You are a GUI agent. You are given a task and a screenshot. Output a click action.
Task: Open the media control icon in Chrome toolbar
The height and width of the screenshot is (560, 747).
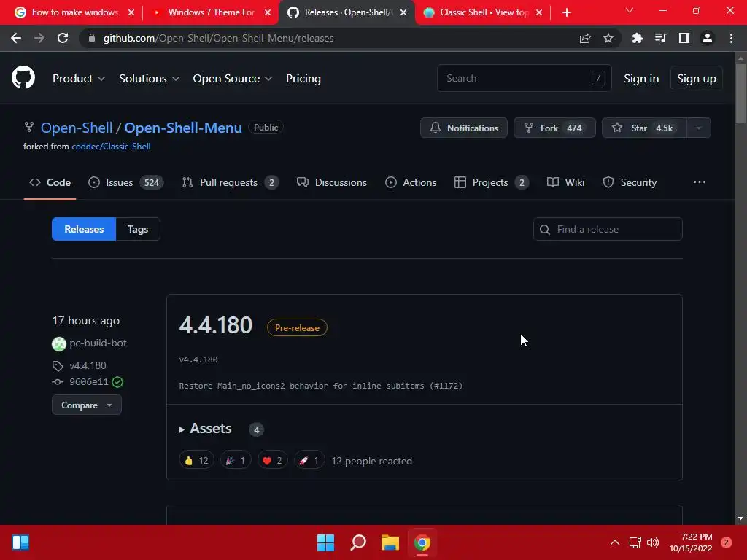[x=660, y=38]
